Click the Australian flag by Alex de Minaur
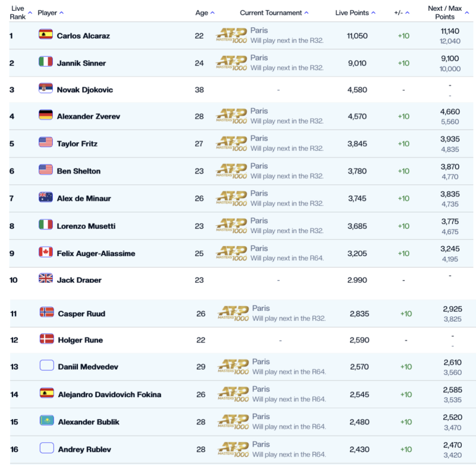This screenshot has width=476, height=466. pyautogui.click(x=46, y=197)
